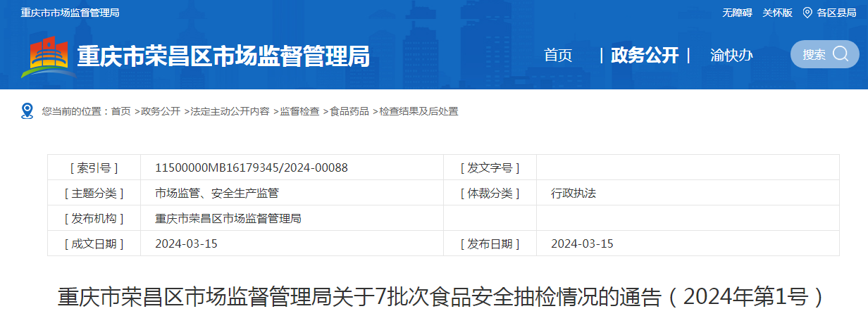
Task: Switch to 关怀版 care mode
Action: pyautogui.click(x=777, y=13)
